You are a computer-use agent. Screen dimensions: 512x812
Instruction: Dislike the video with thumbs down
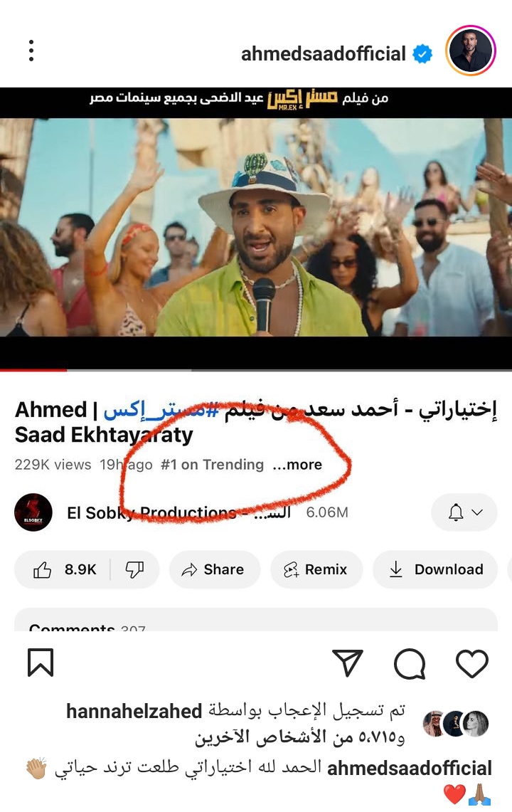(x=134, y=569)
